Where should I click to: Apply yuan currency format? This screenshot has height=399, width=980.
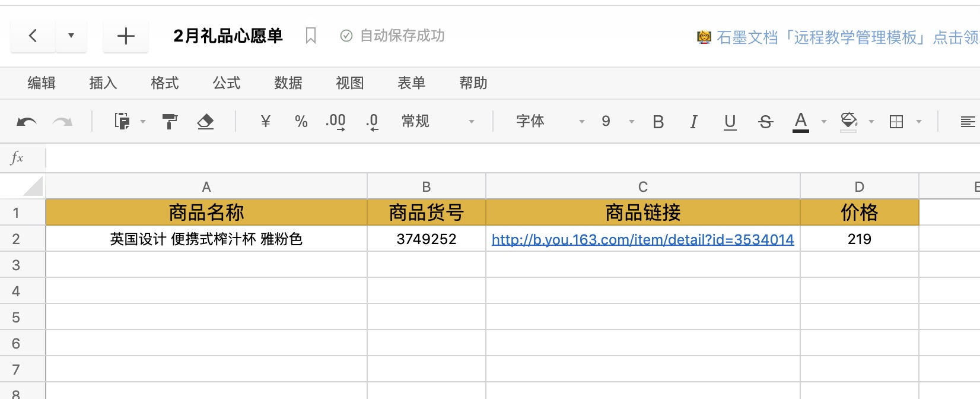(x=265, y=122)
